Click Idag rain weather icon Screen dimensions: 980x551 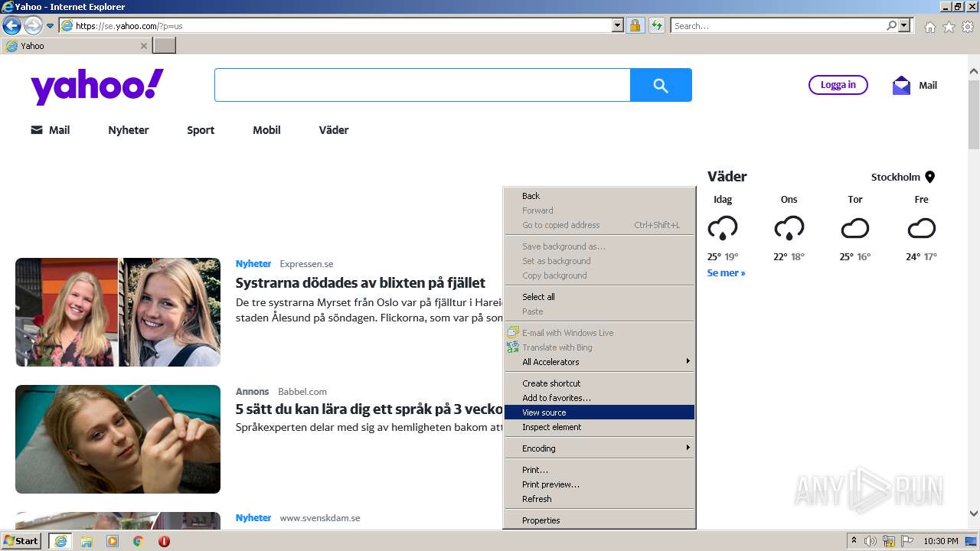coord(723,228)
